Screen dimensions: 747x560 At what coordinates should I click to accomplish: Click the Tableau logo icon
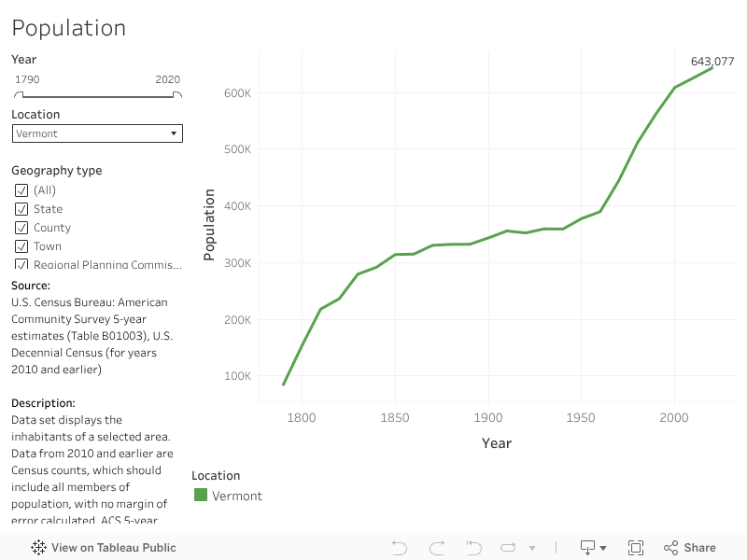coord(39,548)
